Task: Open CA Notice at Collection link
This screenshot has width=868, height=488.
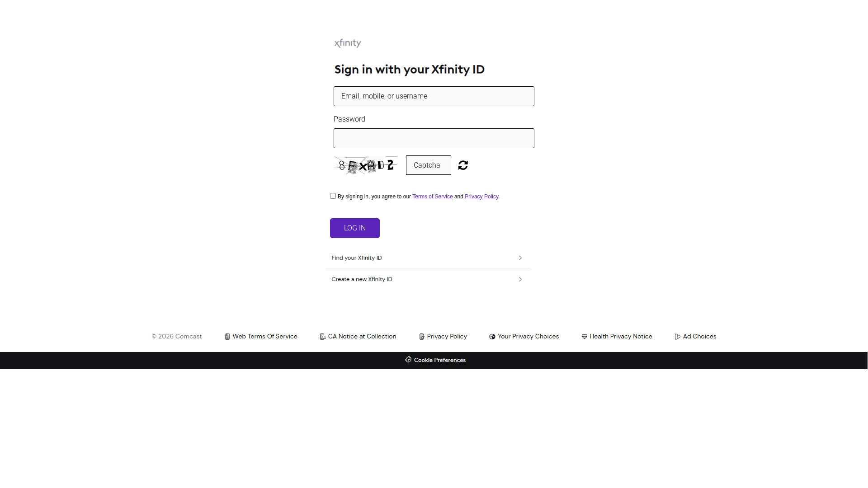Action: click(x=362, y=337)
